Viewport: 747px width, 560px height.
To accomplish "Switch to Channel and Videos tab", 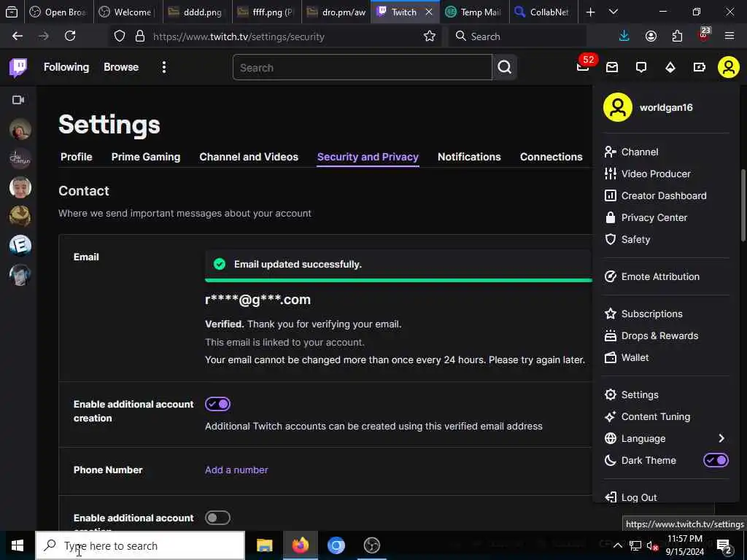I will coord(249,157).
